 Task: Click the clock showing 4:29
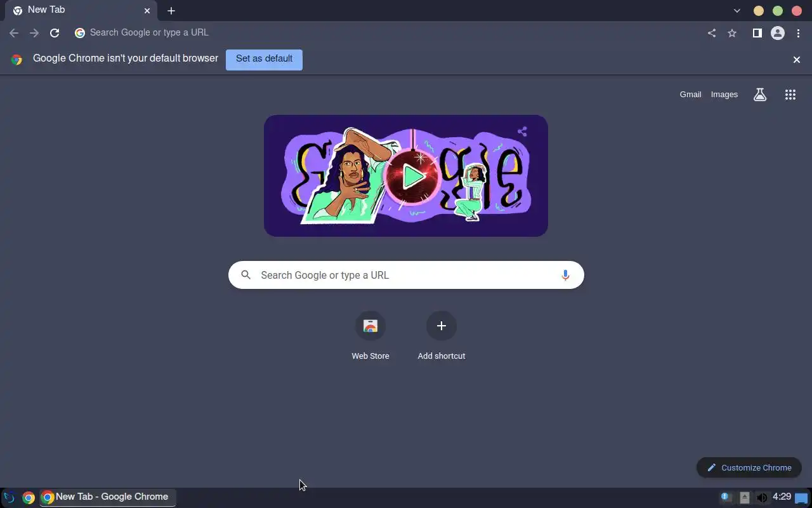click(x=782, y=497)
